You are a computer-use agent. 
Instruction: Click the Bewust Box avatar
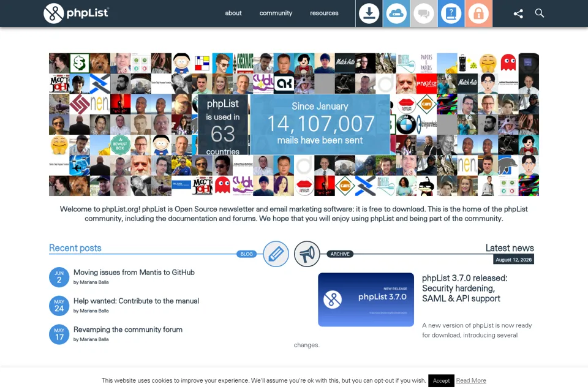(x=121, y=145)
